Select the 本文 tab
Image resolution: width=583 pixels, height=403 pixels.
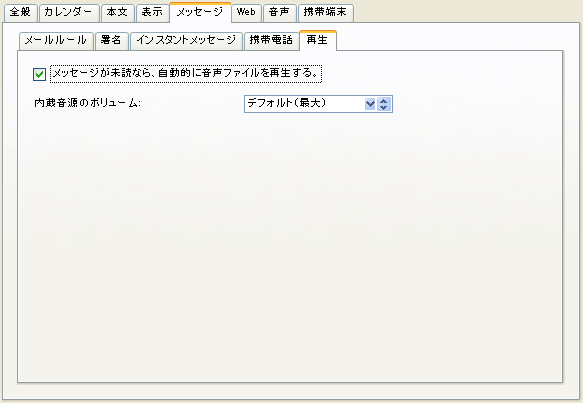117,13
